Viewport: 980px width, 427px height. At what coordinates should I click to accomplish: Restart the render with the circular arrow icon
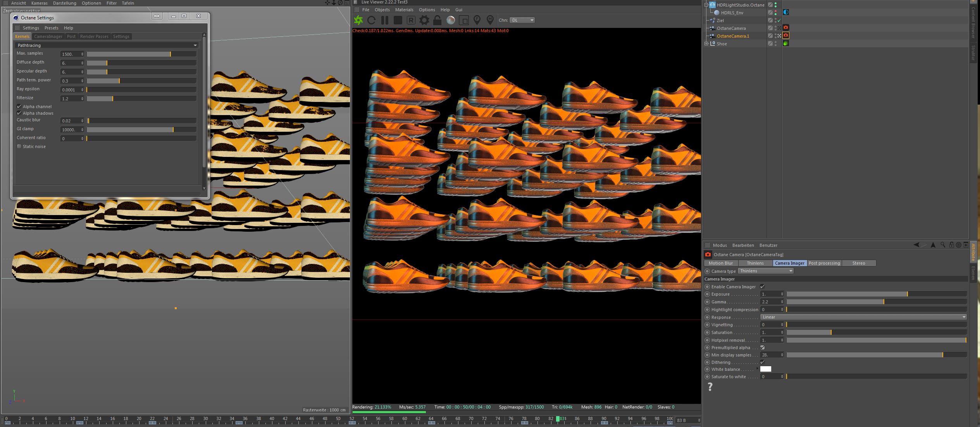point(371,20)
